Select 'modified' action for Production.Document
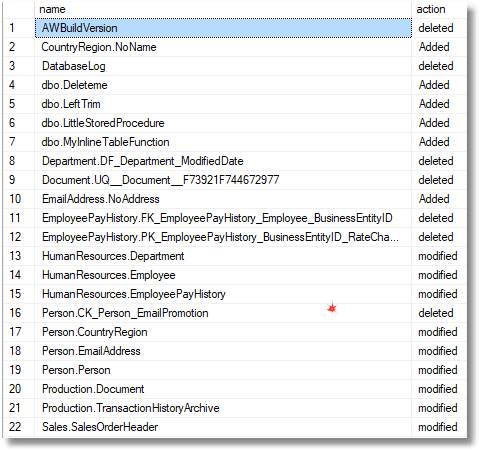The image size is (481, 452). pos(439,389)
